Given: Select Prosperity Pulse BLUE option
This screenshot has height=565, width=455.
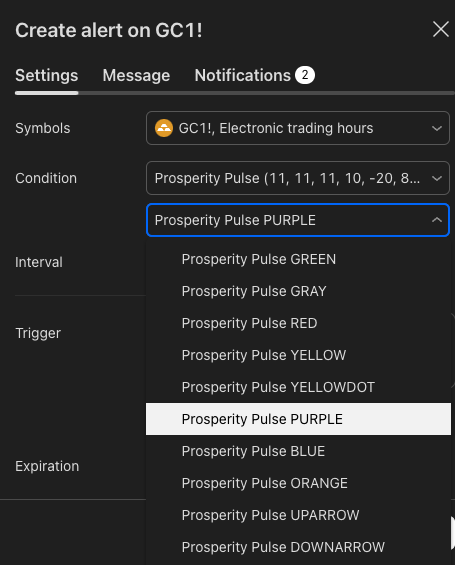Looking at the screenshot, I should [298, 451].
